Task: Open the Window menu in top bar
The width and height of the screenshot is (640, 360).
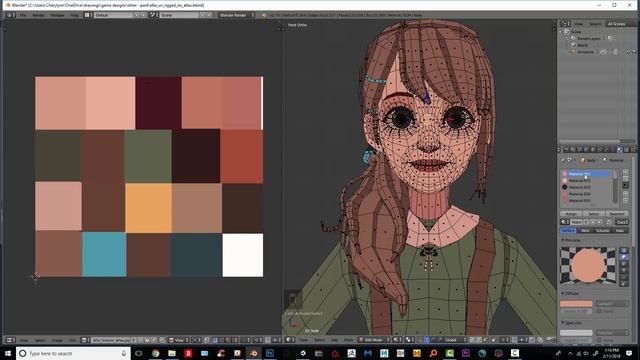Action: coord(58,15)
